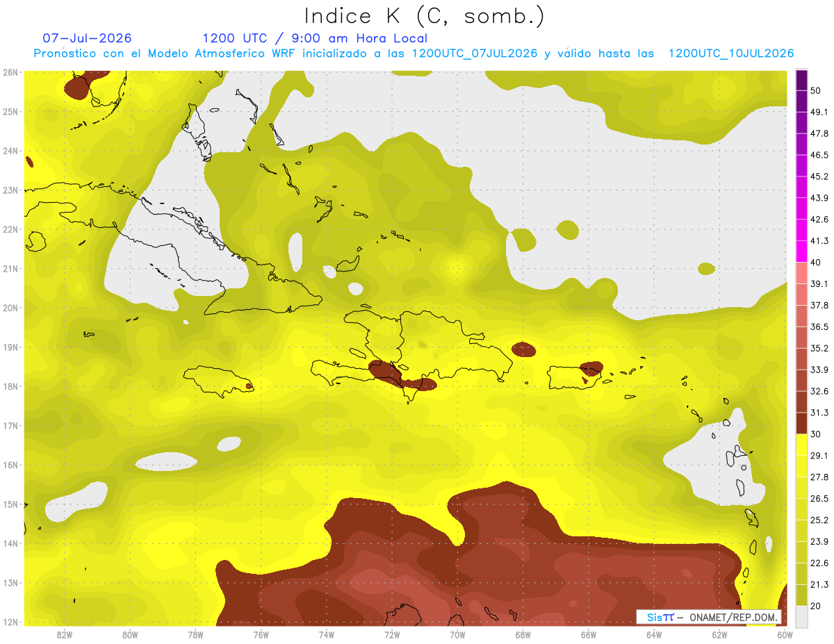This screenshot has height=644, width=834.
Task: Pick the bright magenta swatch just above 40
Action: tap(801, 251)
